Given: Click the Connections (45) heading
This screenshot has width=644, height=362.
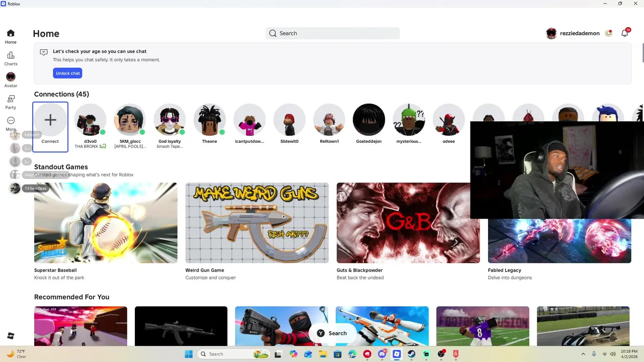Looking at the screenshot, I should [x=61, y=94].
